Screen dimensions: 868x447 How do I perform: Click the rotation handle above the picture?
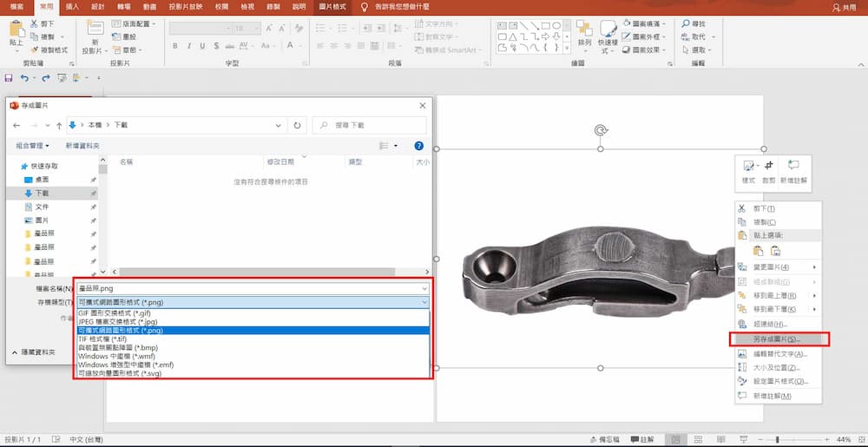601,130
